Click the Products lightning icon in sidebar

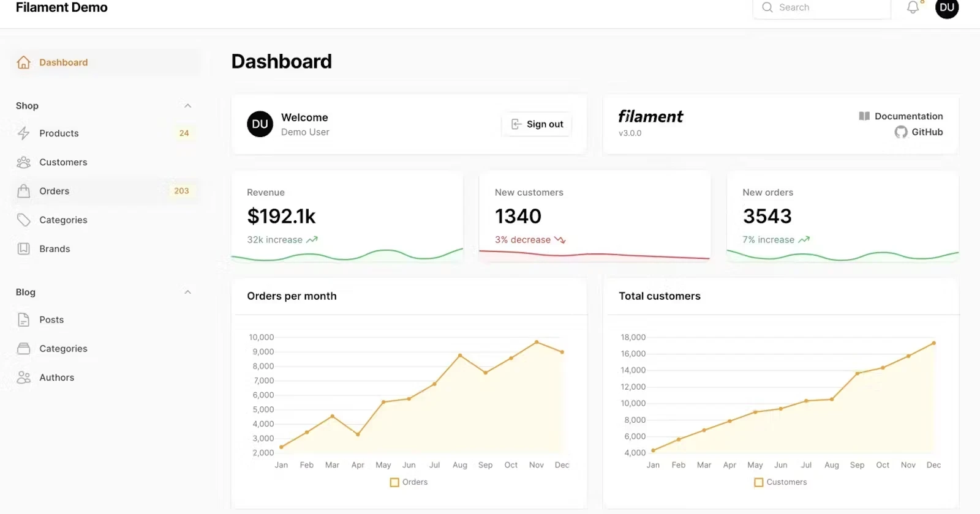click(23, 133)
